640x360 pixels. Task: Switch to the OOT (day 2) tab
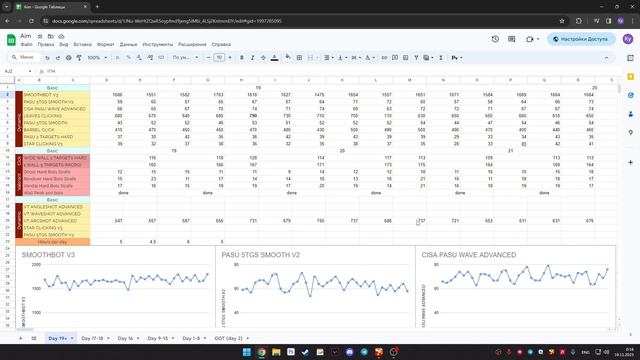point(229,338)
